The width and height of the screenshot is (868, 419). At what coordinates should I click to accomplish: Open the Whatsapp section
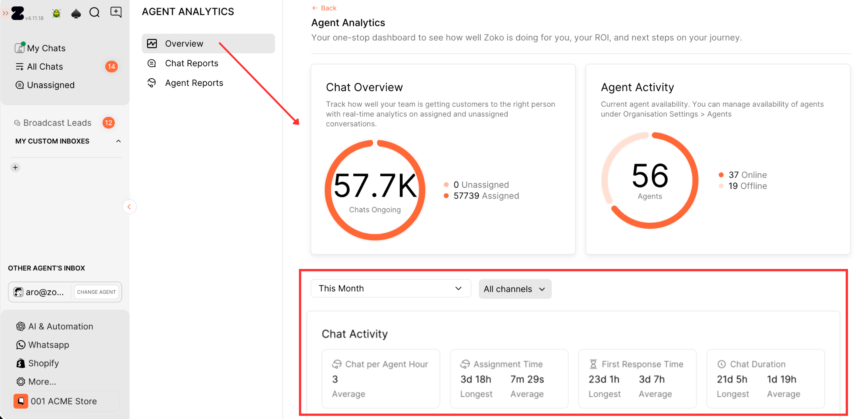click(48, 345)
